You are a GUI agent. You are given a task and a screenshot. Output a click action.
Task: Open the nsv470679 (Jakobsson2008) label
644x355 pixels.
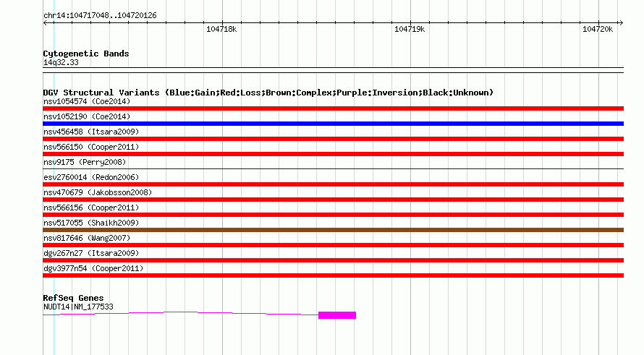pyautogui.click(x=98, y=192)
